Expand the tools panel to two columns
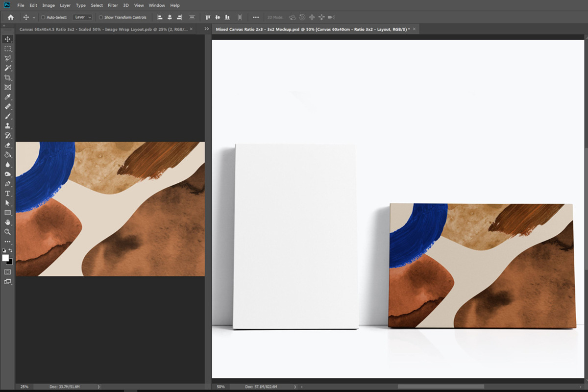 coord(4,25)
